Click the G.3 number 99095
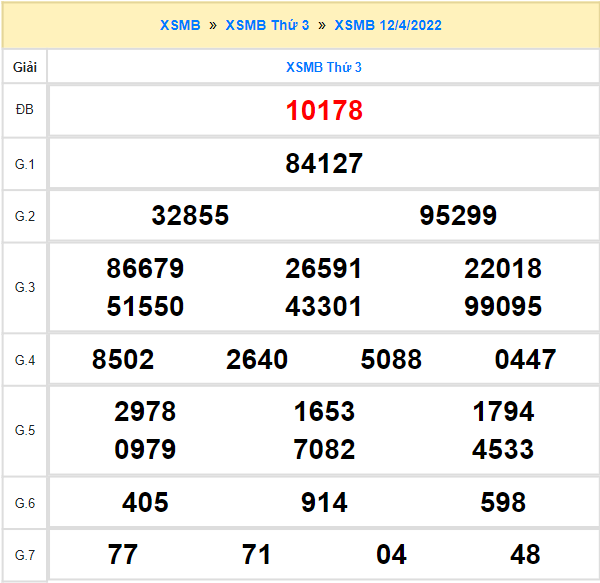Screen dimensions: 600x583 pyautogui.click(x=503, y=306)
